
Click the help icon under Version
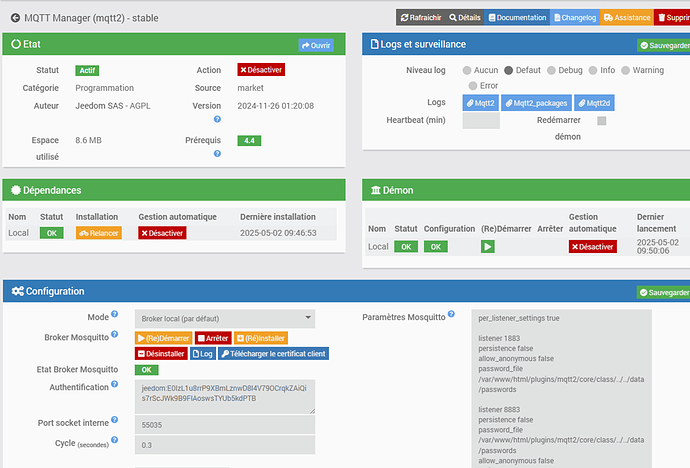217,119
